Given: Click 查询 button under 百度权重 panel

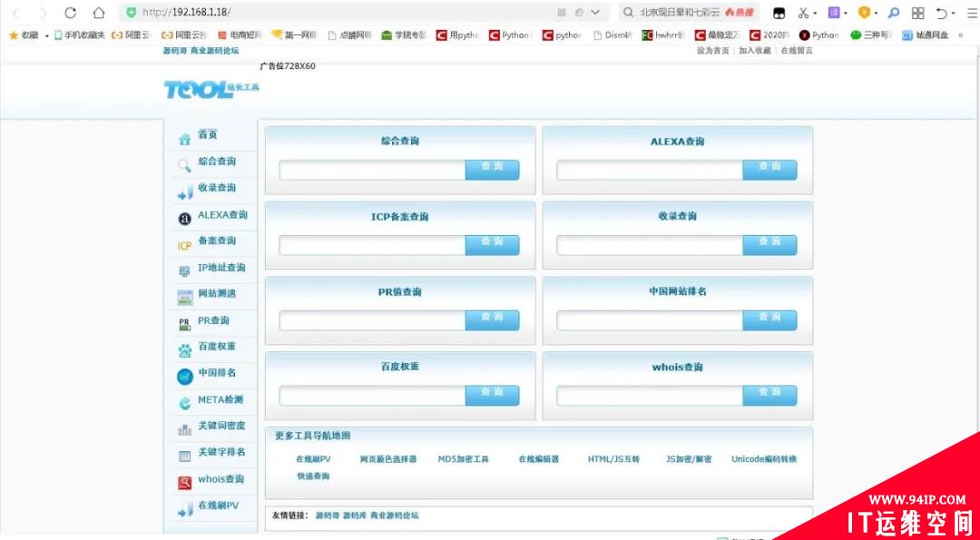Looking at the screenshot, I should click(x=492, y=395).
